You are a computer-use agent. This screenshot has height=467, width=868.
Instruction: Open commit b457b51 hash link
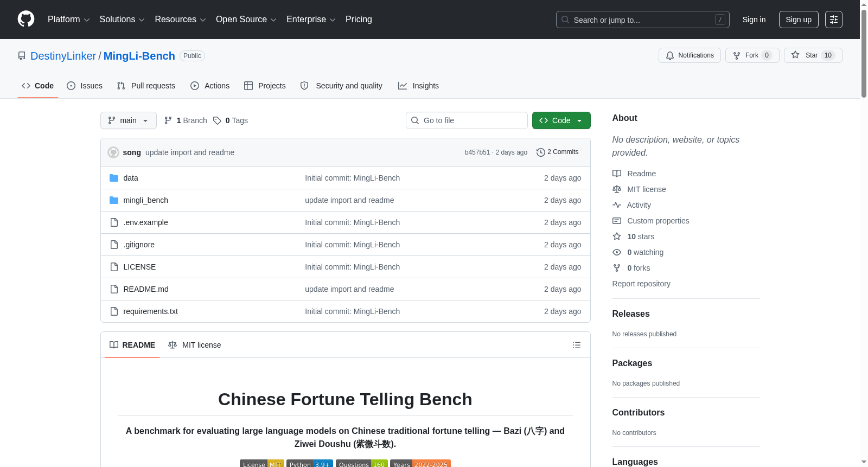(477, 152)
